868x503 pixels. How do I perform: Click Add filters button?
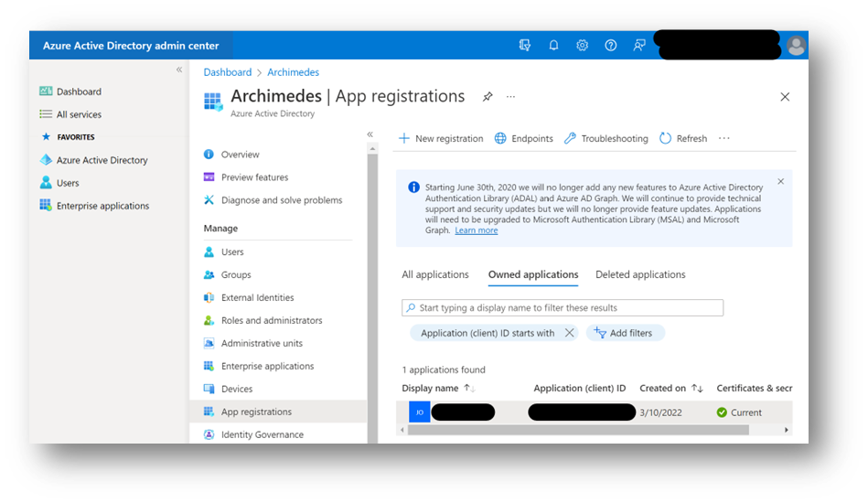click(625, 333)
